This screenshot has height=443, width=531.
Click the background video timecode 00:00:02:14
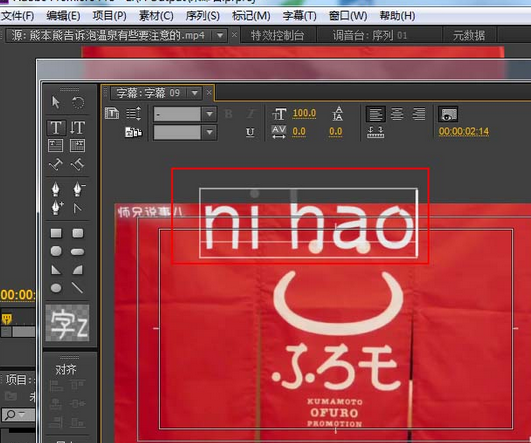click(x=464, y=131)
